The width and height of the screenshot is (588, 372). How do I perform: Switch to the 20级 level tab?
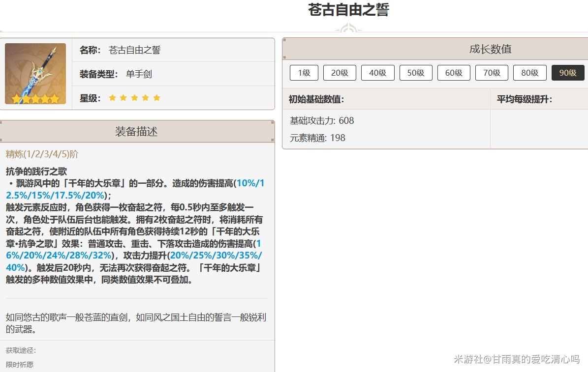340,73
